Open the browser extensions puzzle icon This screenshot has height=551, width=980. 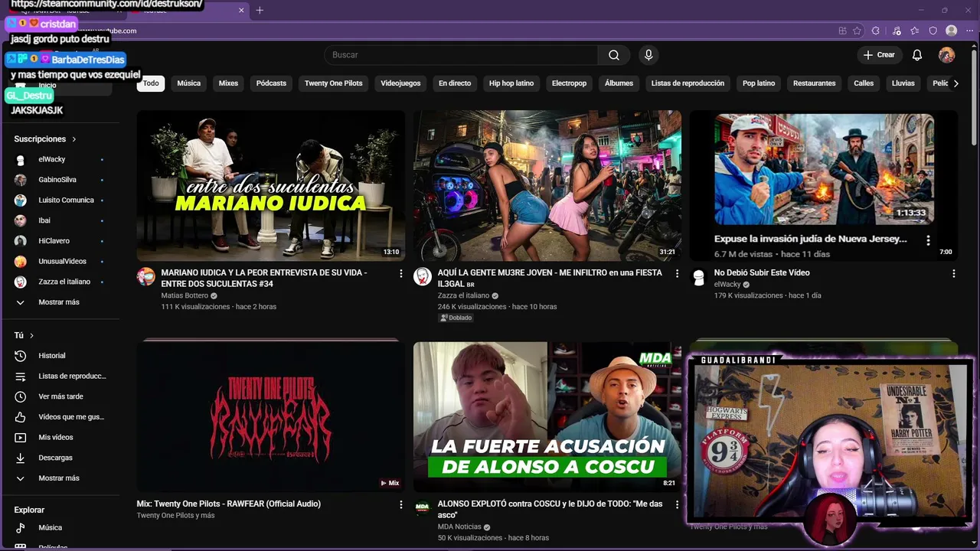click(x=876, y=31)
